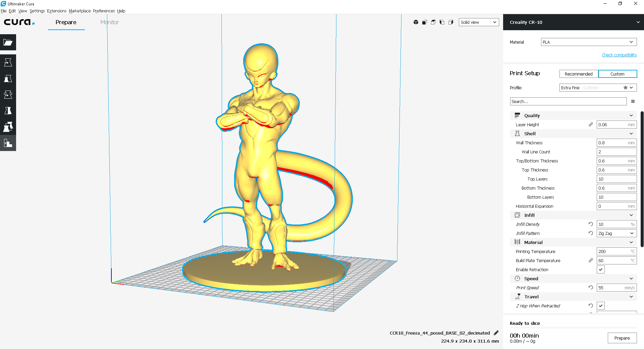Switch to the Prepare tab
The height and width of the screenshot is (349, 644).
(x=66, y=22)
